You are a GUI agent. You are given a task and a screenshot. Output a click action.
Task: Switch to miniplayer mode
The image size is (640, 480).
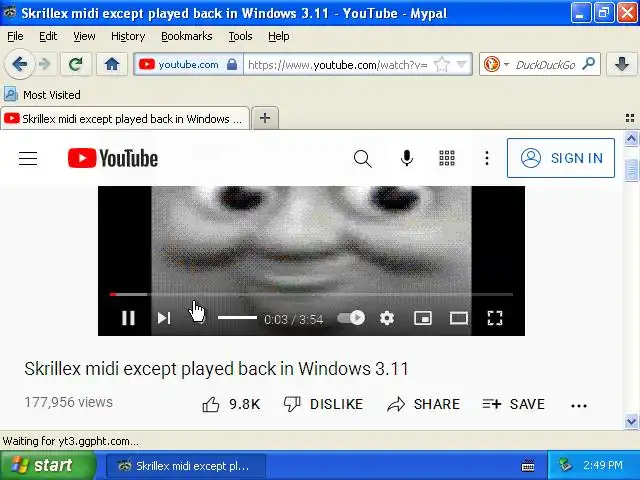(423, 318)
